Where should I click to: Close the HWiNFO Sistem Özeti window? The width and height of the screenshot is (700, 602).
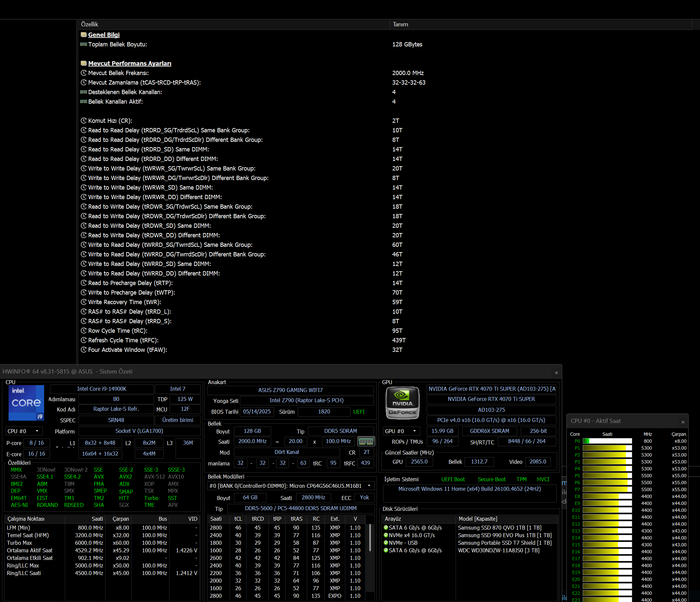tap(556, 373)
